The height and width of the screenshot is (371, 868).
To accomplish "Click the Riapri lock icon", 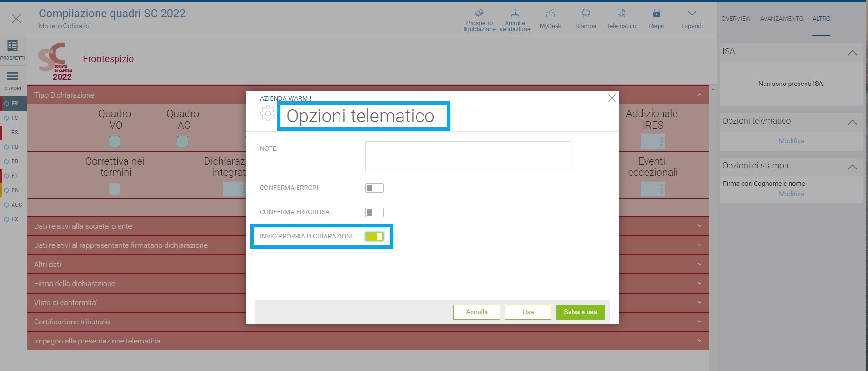I will coord(657,14).
